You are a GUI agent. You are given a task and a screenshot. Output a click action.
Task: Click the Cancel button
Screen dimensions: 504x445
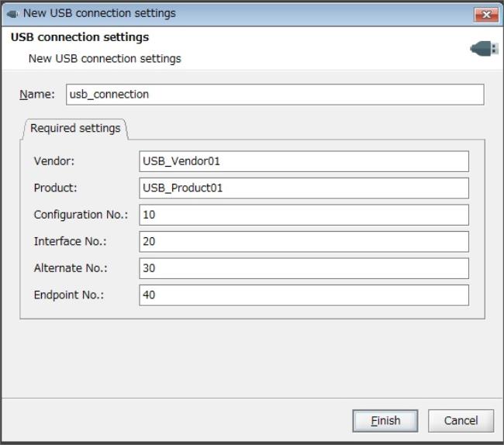click(x=461, y=421)
